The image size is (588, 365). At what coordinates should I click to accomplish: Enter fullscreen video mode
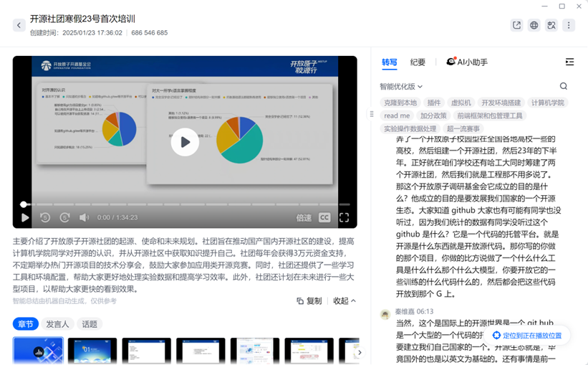[x=344, y=217]
